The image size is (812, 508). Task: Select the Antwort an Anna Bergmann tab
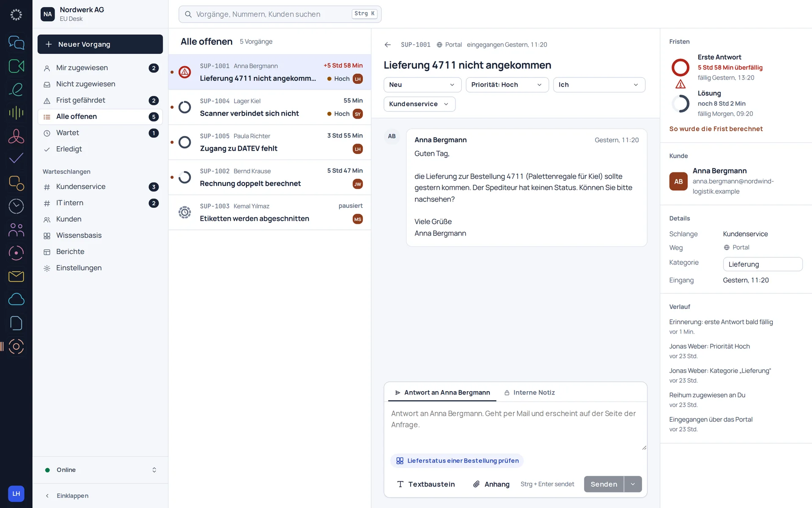(442, 392)
